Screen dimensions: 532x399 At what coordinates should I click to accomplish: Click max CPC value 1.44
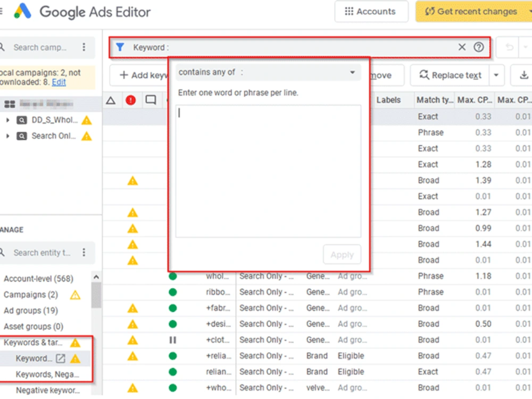point(483,244)
